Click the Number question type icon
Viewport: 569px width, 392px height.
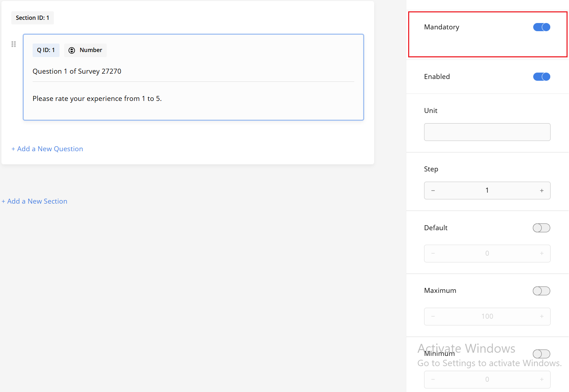pyautogui.click(x=72, y=50)
